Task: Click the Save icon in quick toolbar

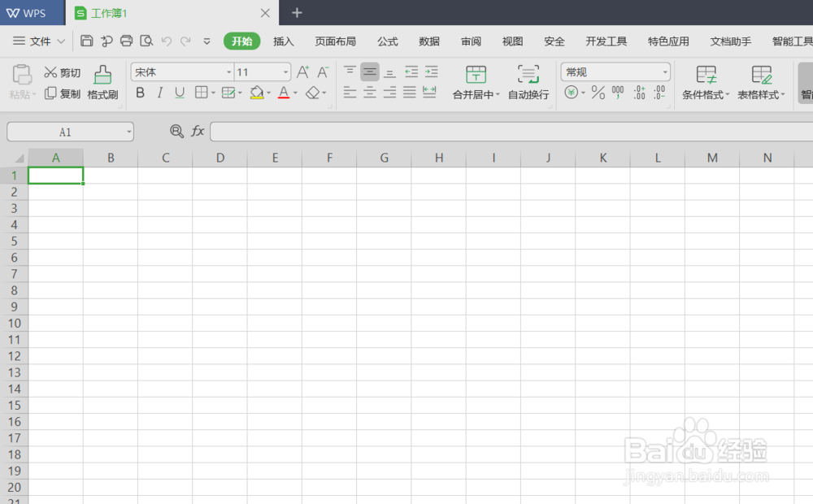Action: (87, 41)
